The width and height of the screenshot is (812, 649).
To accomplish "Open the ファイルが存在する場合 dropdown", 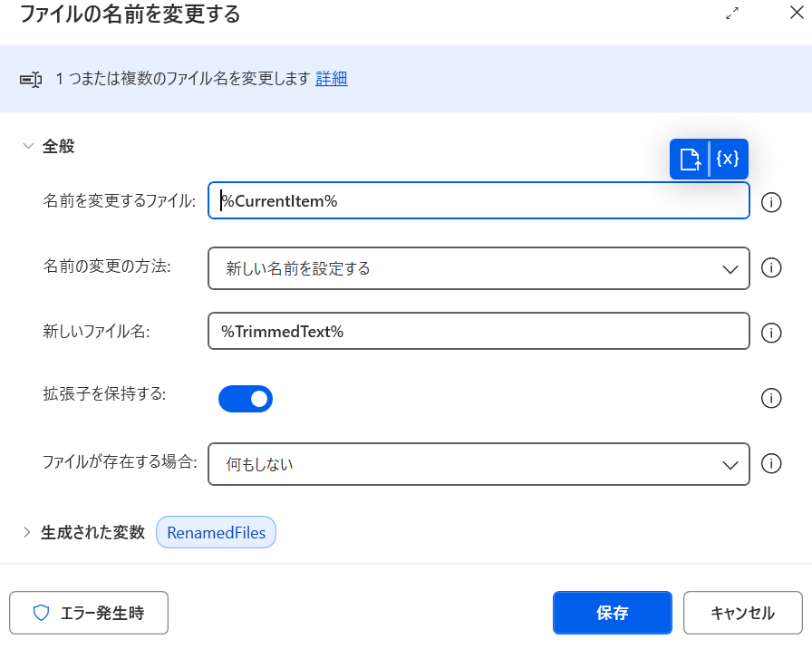I will tap(478, 464).
